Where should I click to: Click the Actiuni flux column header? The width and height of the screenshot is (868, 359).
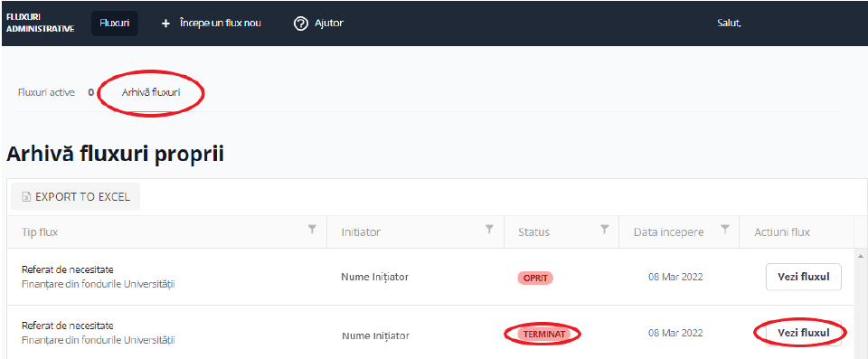[x=782, y=232]
